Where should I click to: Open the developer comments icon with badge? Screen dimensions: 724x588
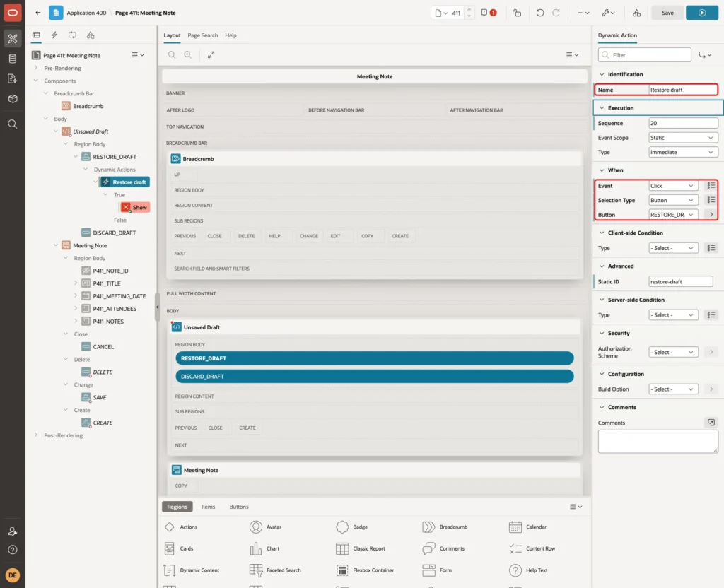pyautogui.click(x=489, y=13)
